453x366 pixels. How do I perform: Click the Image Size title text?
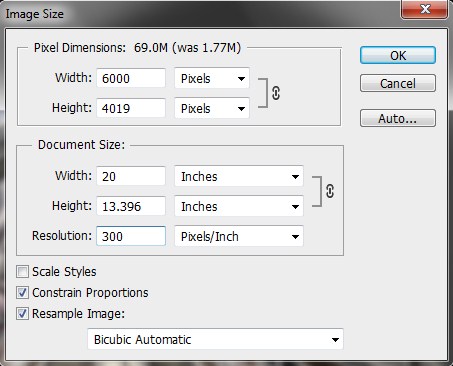(x=34, y=14)
